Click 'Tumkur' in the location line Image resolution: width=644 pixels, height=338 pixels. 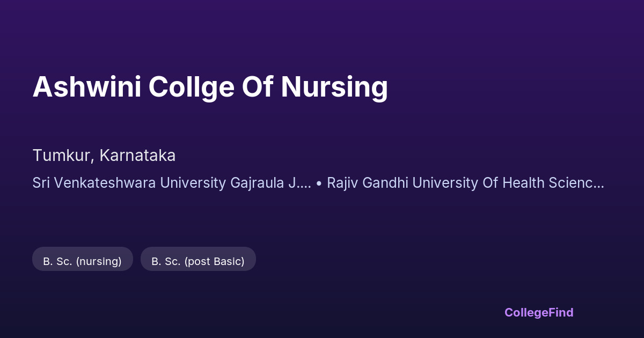[x=63, y=156]
